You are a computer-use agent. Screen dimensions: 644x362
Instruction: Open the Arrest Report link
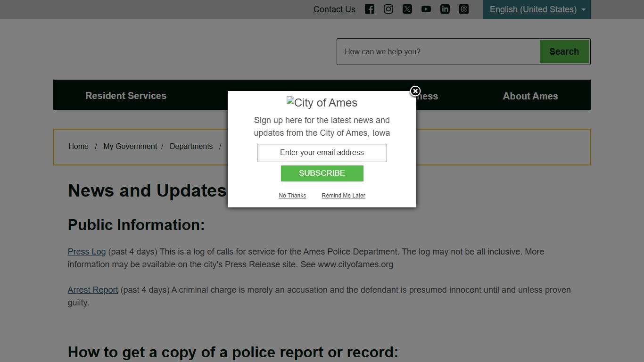[93, 289]
